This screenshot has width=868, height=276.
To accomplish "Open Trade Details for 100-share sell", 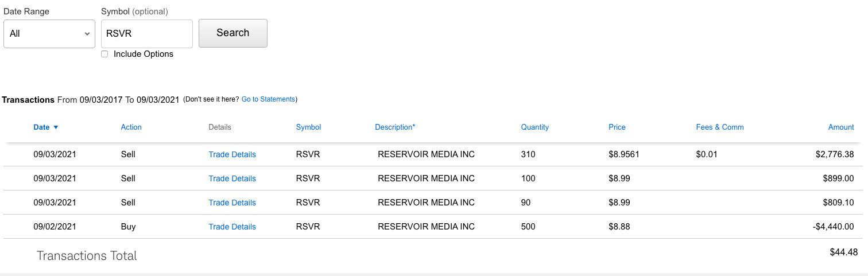I will (x=232, y=178).
